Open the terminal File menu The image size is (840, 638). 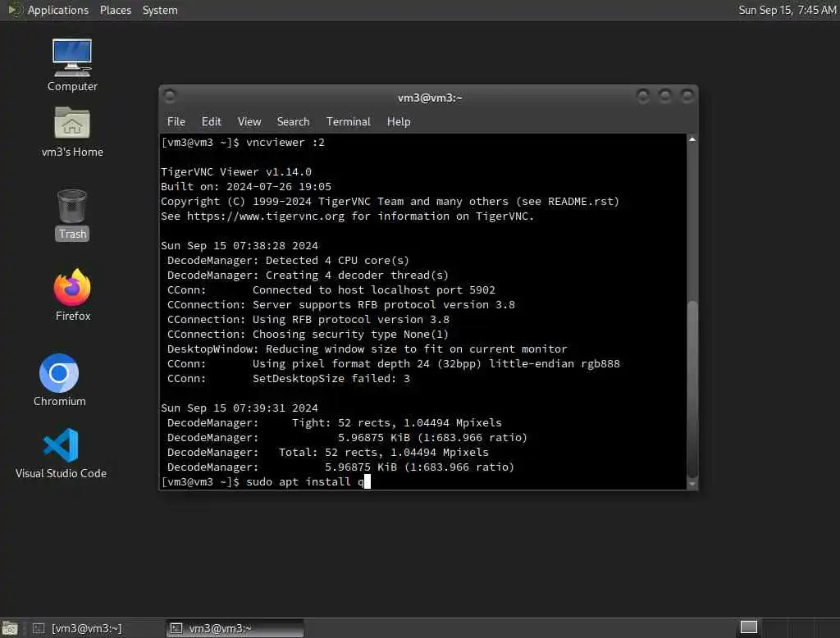[x=176, y=121]
